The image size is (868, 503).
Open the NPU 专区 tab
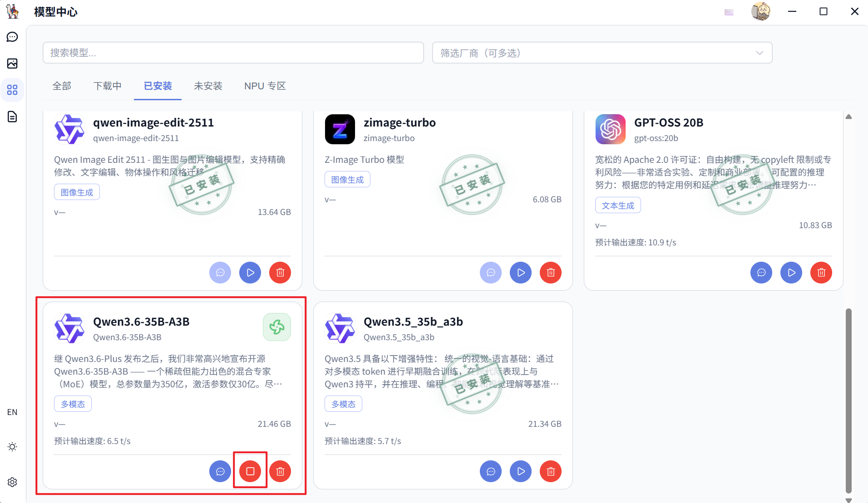pyautogui.click(x=265, y=86)
